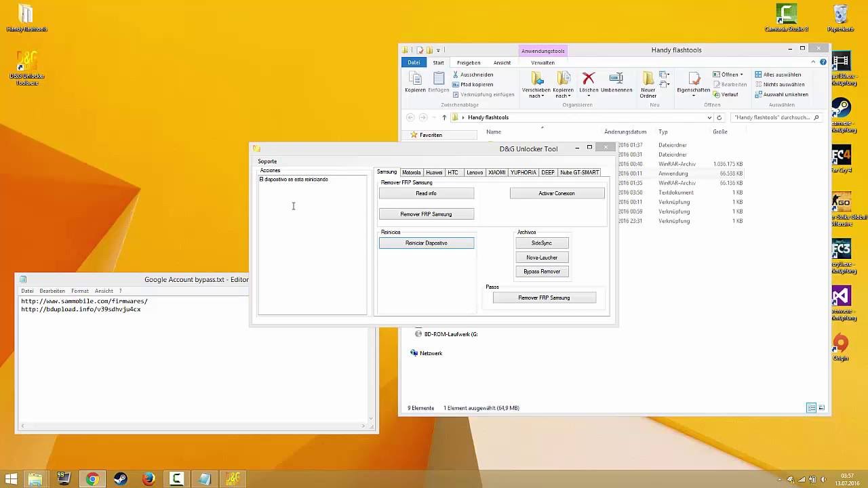Click Pfad kopieren in the ribbon
868x488 pixels.
click(x=473, y=85)
